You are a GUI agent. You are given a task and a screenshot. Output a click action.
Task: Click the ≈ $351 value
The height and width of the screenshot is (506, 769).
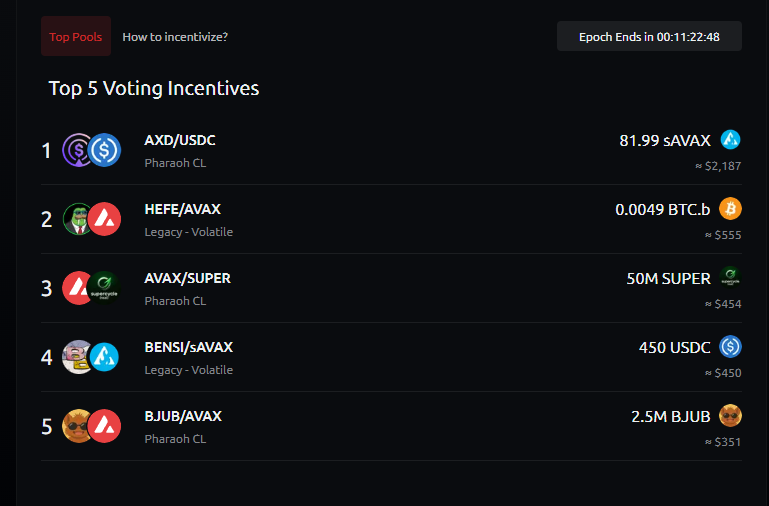pos(723,443)
